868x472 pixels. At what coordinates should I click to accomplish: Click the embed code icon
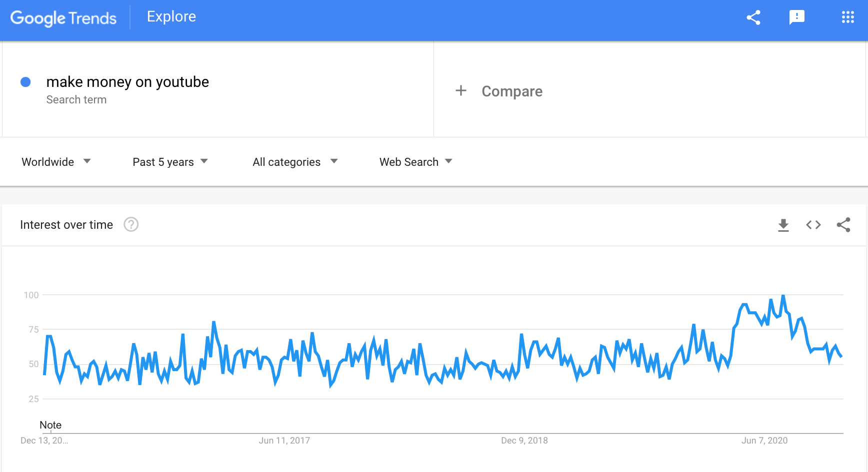(813, 225)
